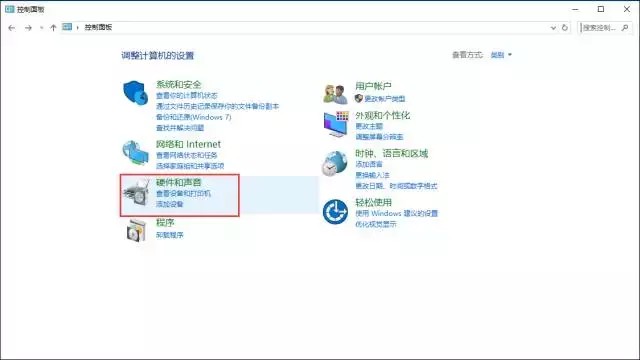This screenshot has height=360, width=640.
Task: Open the 用户帐户 heading
Action: (x=373, y=86)
